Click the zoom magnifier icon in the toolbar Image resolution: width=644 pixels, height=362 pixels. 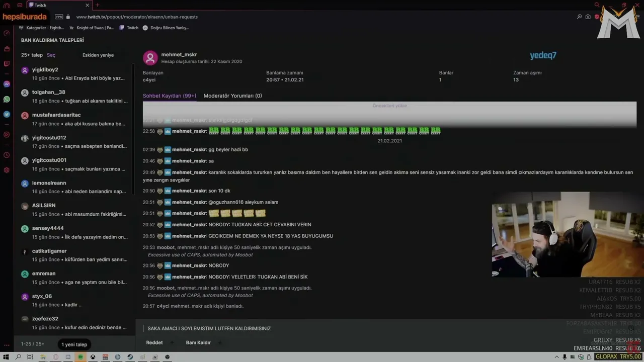pos(580,17)
